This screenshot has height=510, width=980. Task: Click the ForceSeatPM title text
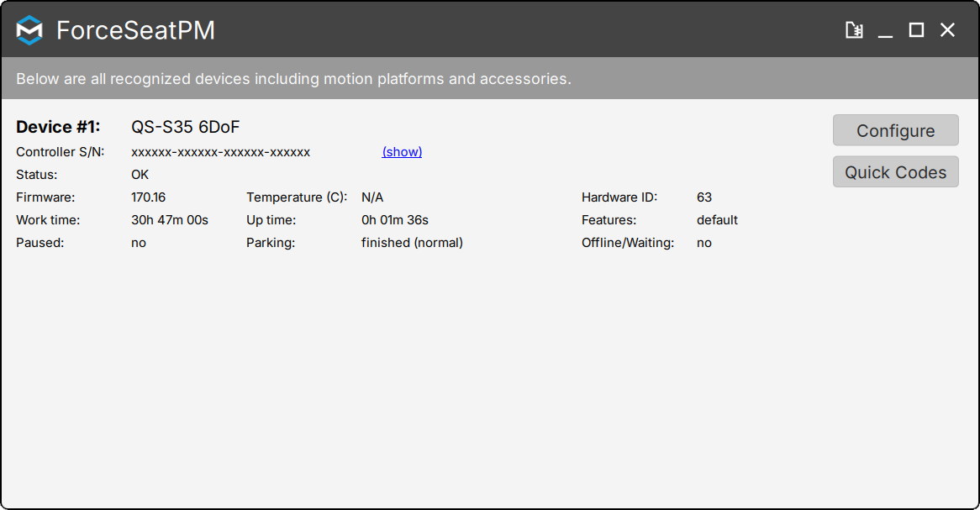[x=135, y=30]
